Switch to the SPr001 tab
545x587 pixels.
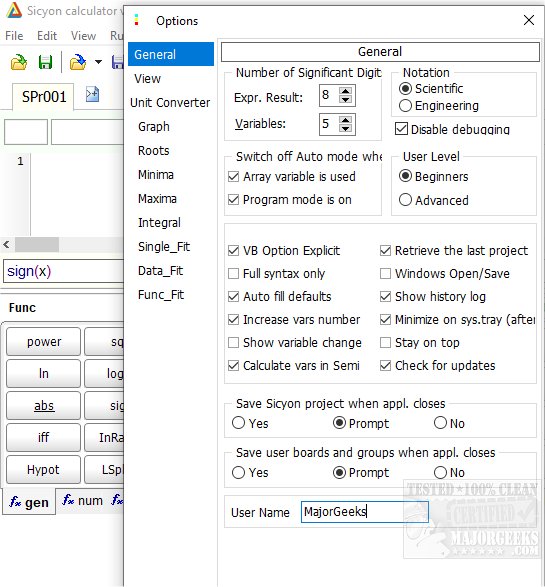coord(43,97)
